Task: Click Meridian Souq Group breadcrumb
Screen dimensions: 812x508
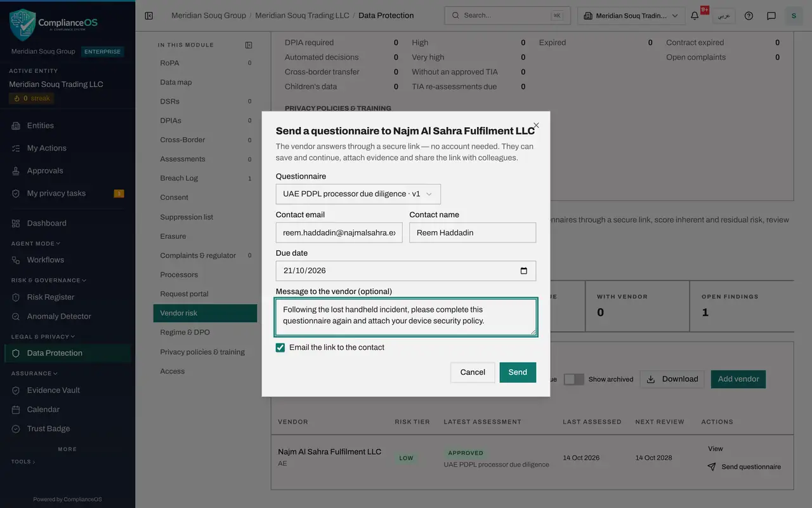Action: (x=209, y=15)
